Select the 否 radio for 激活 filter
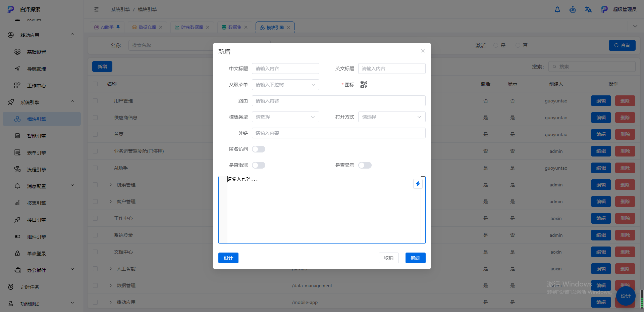 pos(518,45)
